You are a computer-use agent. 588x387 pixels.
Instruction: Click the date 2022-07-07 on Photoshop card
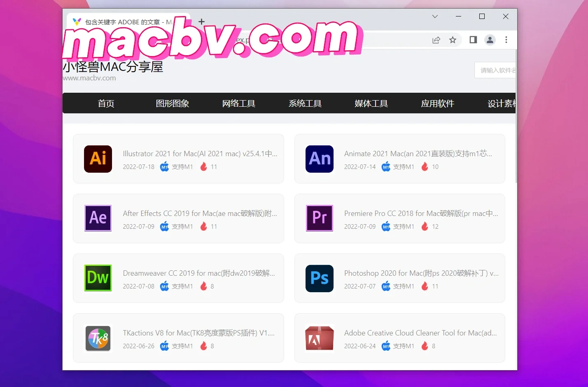click(360, 286)
